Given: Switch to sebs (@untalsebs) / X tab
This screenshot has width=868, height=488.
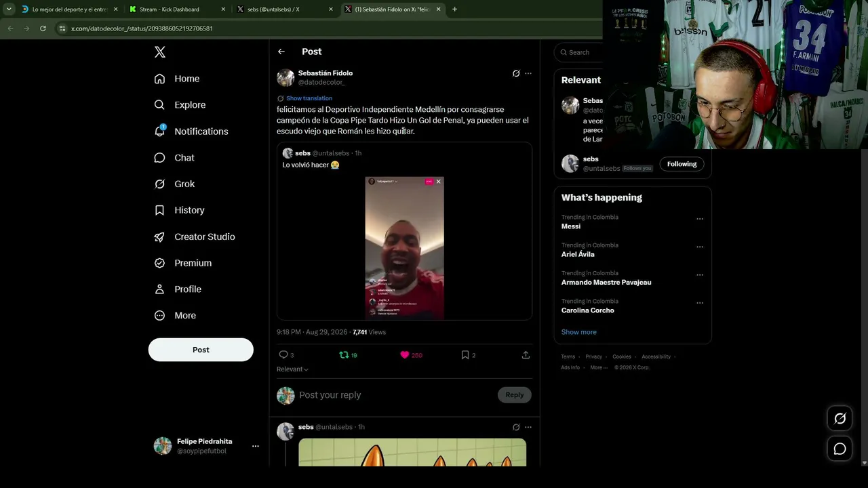Looking at the screenshot, I should (283, 9).
